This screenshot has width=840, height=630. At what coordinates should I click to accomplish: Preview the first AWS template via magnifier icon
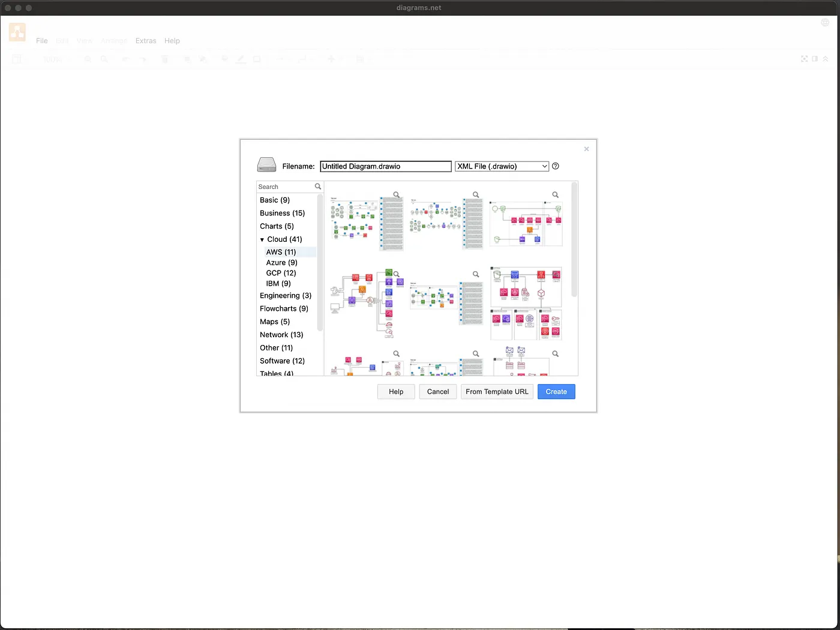pos(396,194)
